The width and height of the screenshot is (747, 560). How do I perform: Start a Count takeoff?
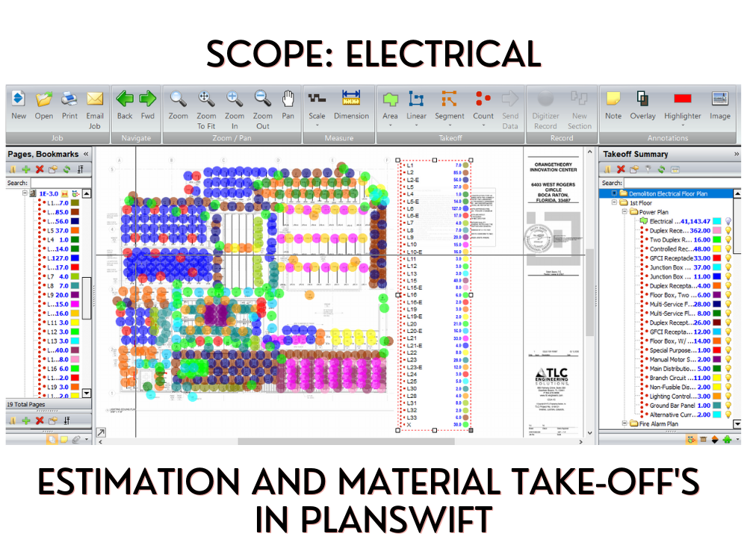pos(483,99)
